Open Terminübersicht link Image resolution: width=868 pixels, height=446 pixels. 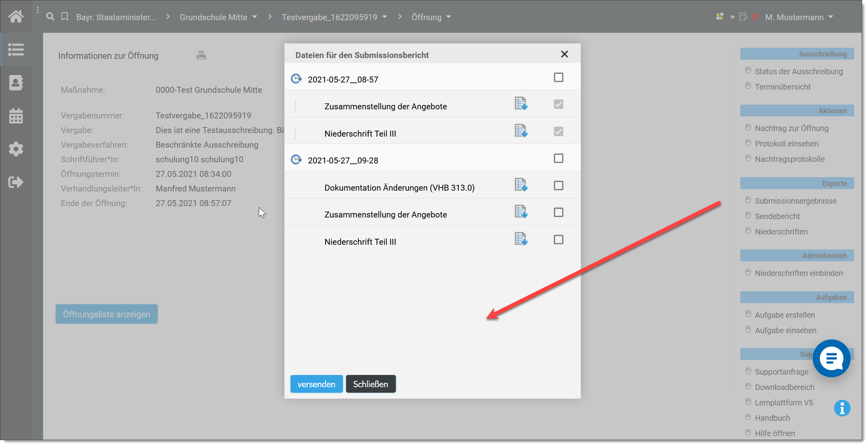pos(783,87)
